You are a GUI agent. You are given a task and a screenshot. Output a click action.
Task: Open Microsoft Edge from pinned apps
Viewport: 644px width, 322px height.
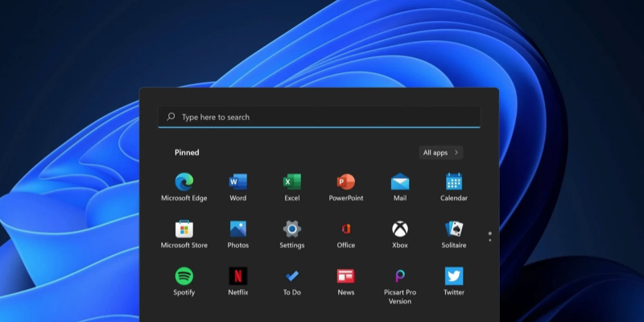pos(184,182)
